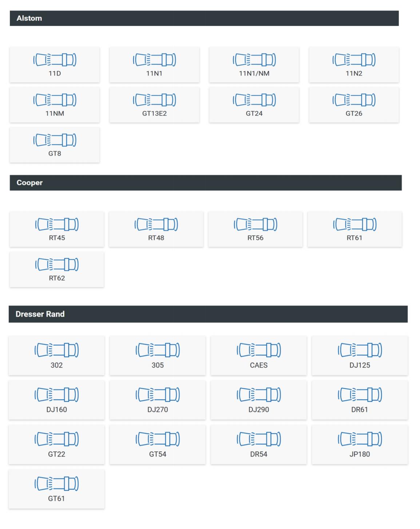Open the GT61 turbine icon

click(56, 483)
